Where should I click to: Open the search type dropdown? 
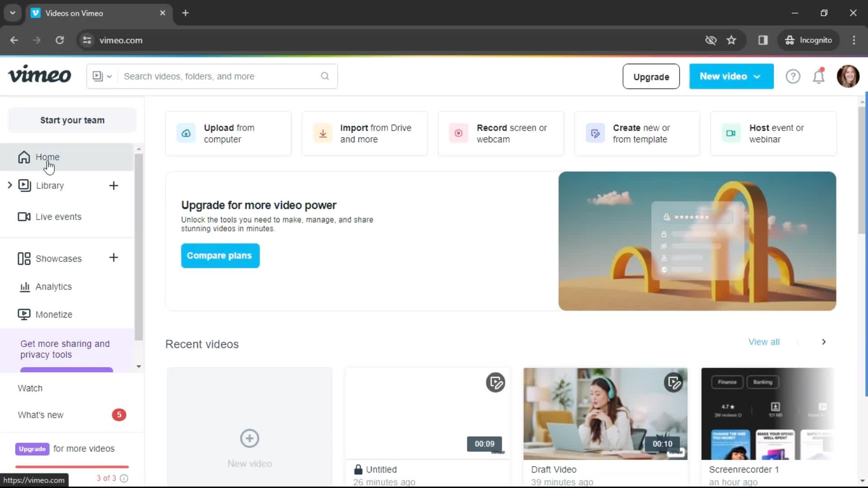(x=102, y=76)
